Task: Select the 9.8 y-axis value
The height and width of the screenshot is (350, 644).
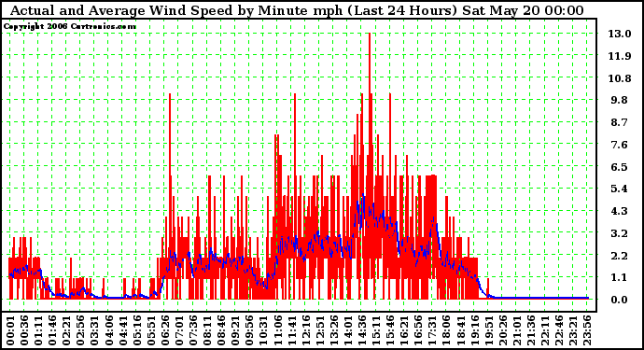Action: (620, 100)
